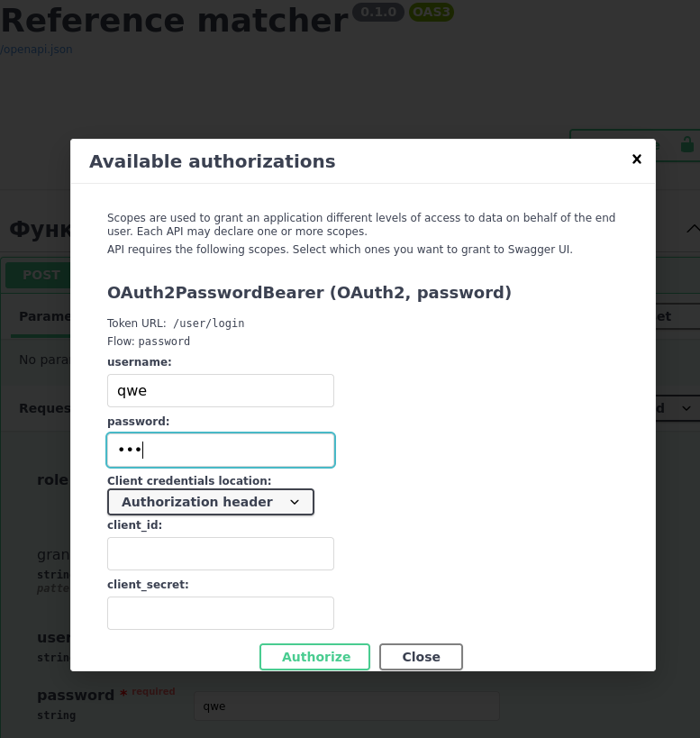Open the /openapi.json link

pos(36,50)
